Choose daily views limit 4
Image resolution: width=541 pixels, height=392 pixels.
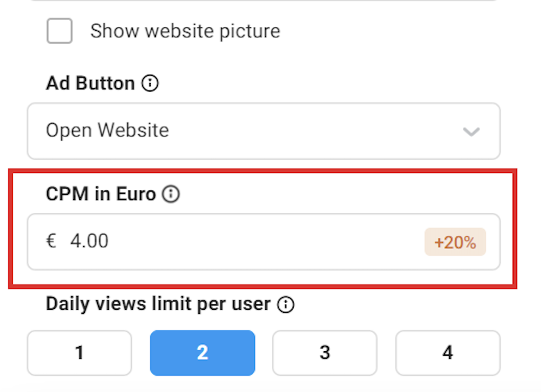click(448, 353)
